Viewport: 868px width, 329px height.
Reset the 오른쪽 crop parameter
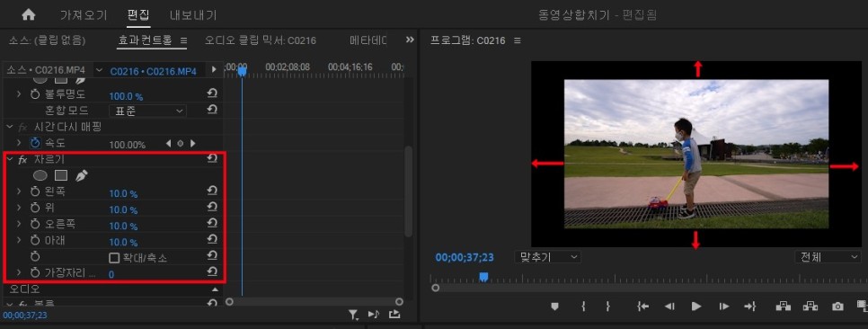[211, 223]
